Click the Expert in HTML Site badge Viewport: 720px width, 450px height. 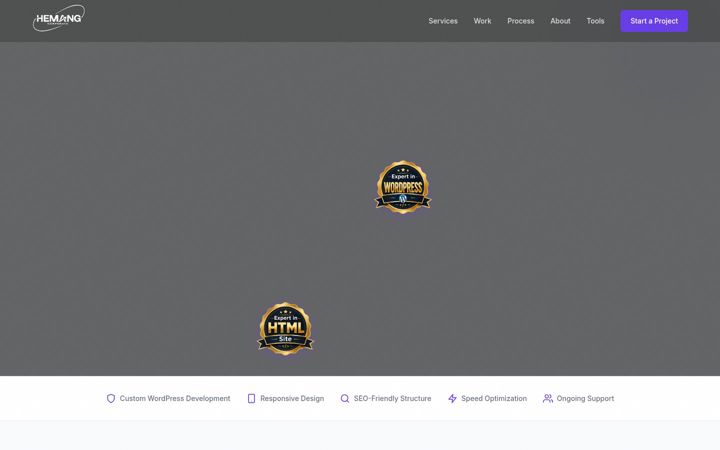tap(285, 329)
